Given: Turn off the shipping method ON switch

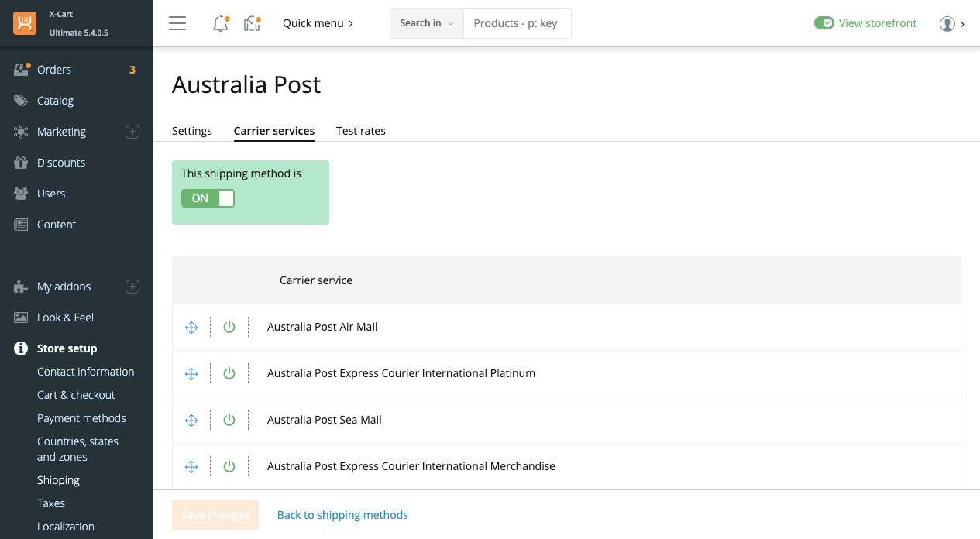Looking at the screenshot, I should coord(208,198).
